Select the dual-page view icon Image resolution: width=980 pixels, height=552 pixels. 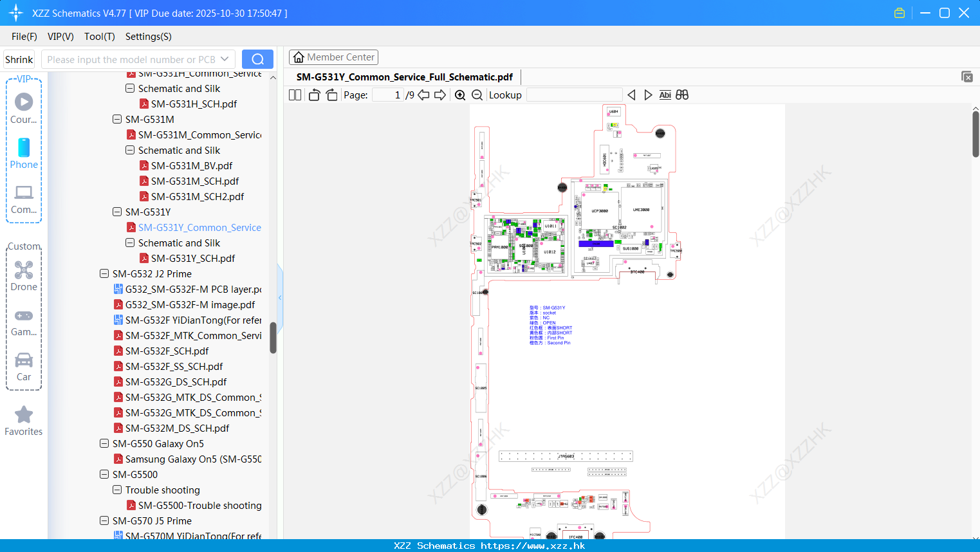pyautogui.click(x=294, y=95)
